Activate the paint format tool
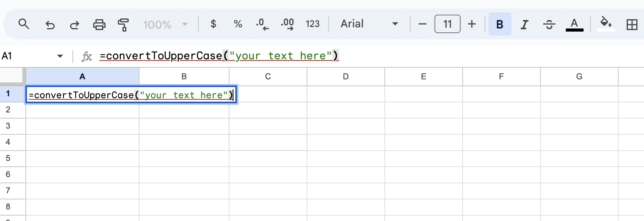Screen dimensions: 644x221 123,25
